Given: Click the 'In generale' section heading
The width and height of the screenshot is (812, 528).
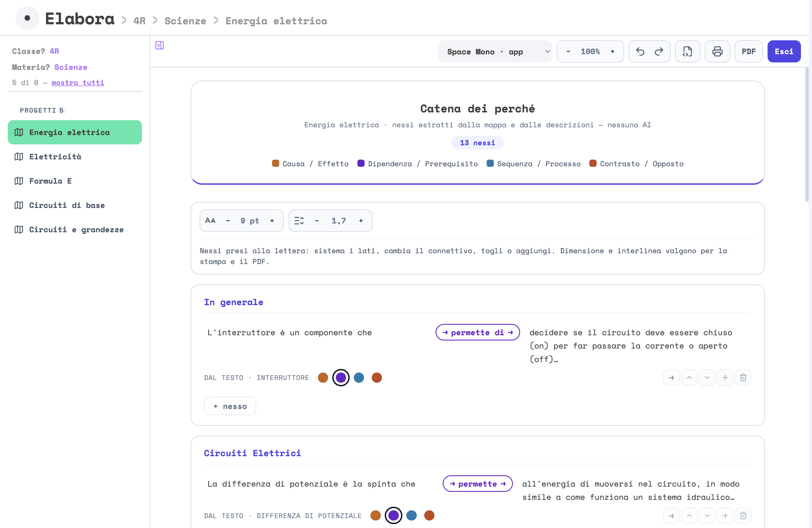Looking at the screenshot, I should pyautogui.click(x=233, y=302).
